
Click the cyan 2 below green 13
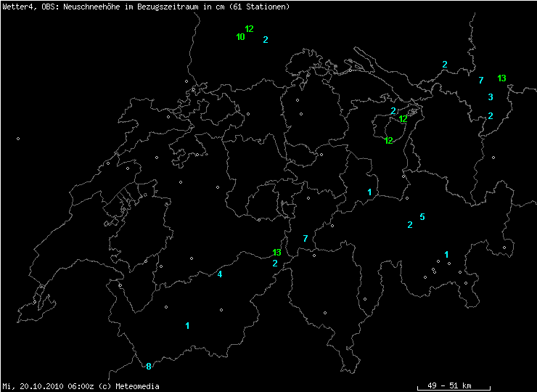click(275, 264)
